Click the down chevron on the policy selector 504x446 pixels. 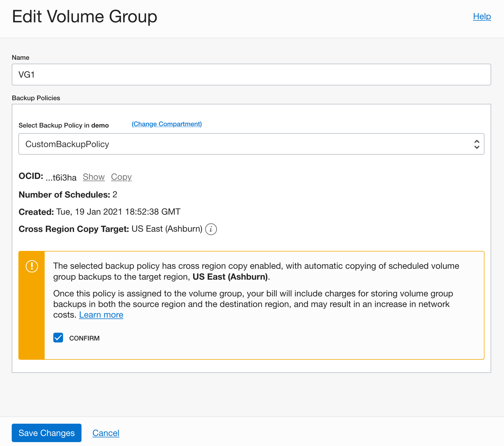coord(477,147)
